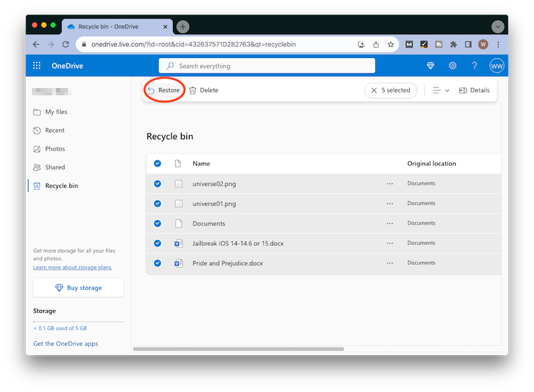Restore the selected files
The height and width of the screenshot is (392, 534).
(164, 89)
